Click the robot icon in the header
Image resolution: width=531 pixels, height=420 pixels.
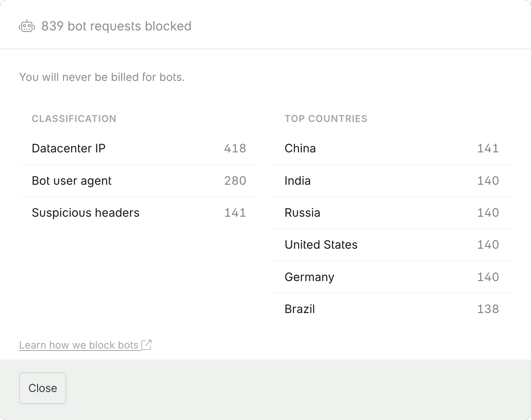click(27, 26)
